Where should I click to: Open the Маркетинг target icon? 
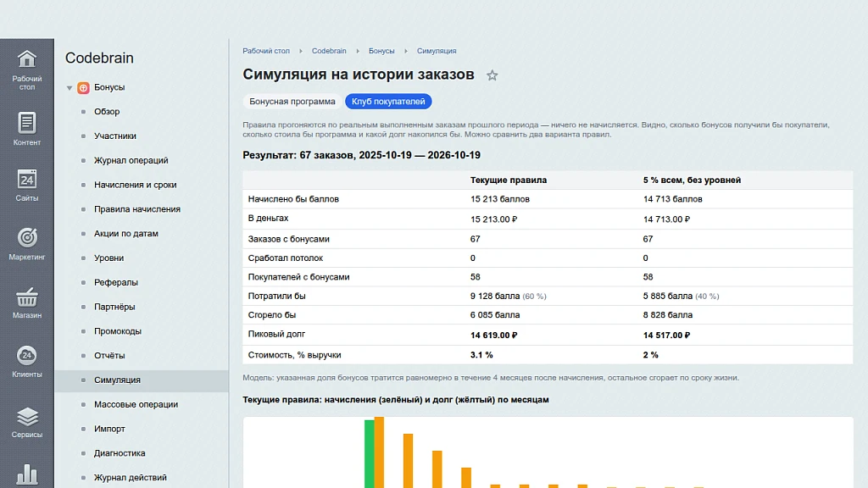point(26,237)
